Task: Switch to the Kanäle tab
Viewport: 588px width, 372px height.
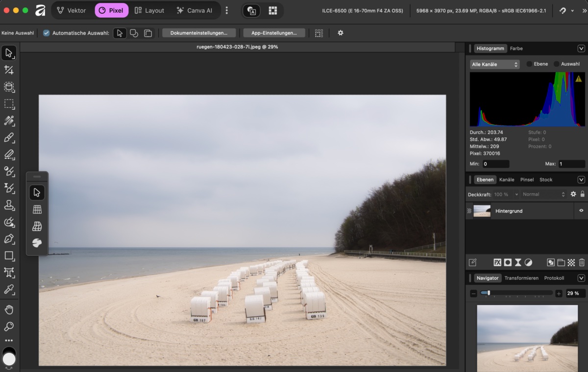Action: 507,179
